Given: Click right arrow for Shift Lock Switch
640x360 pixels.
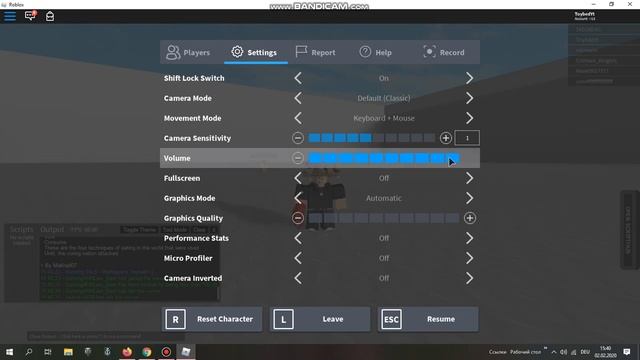Looking at the screenshot, I should (x=469, y=78).
